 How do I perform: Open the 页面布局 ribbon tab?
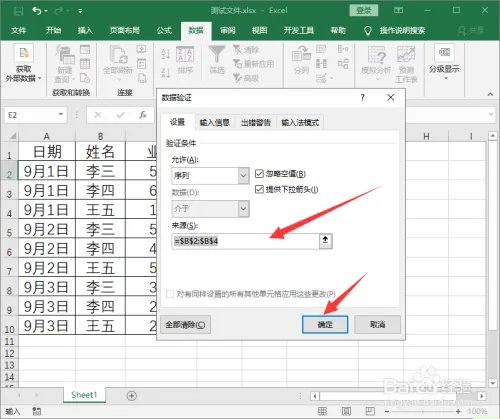pyautogui.click(x=124, y=31)
